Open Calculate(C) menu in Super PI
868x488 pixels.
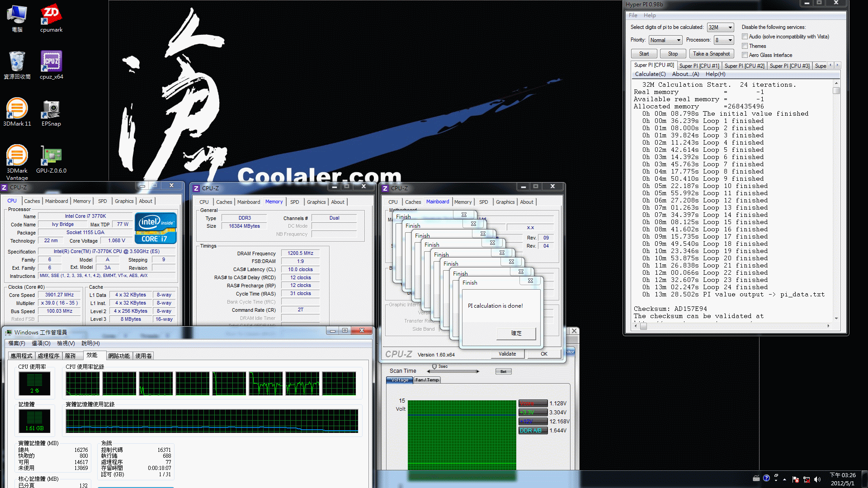pyautogui.click(x=650, y=74)
